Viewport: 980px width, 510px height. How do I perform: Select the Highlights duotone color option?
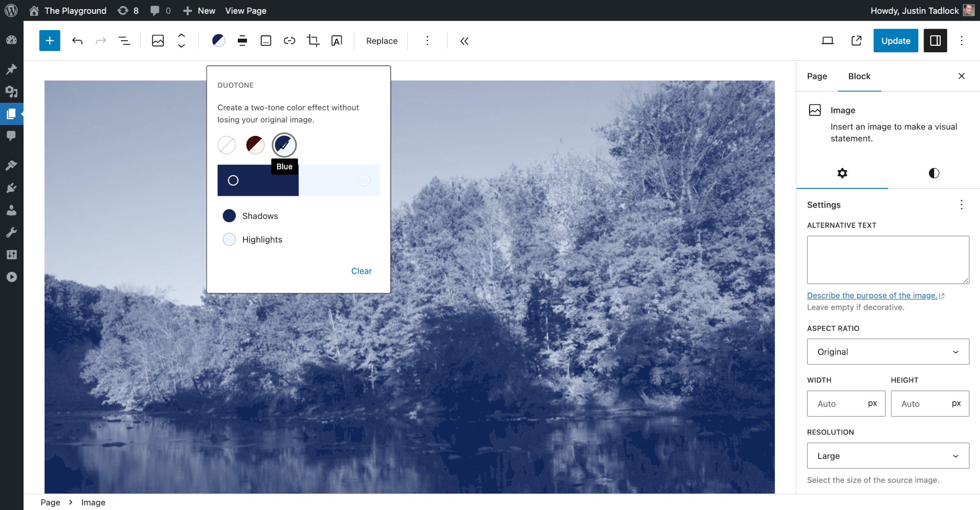click(x=229, y=239)
